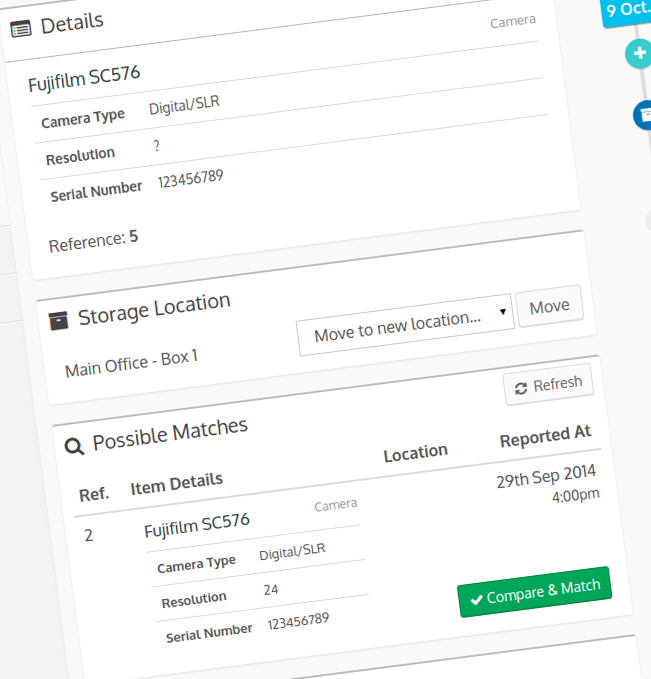Click Resolution value 24 in match row
The image size is (651, 679).
[271, 590]
